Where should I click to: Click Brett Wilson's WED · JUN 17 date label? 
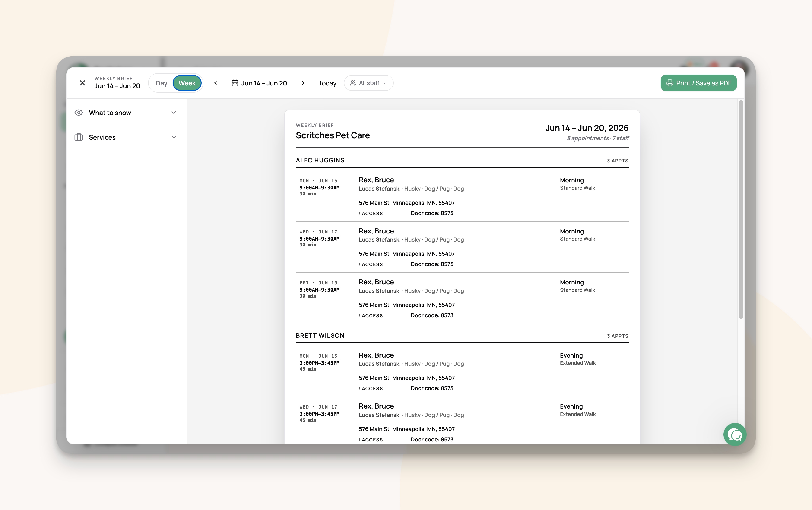pos(318,407)
